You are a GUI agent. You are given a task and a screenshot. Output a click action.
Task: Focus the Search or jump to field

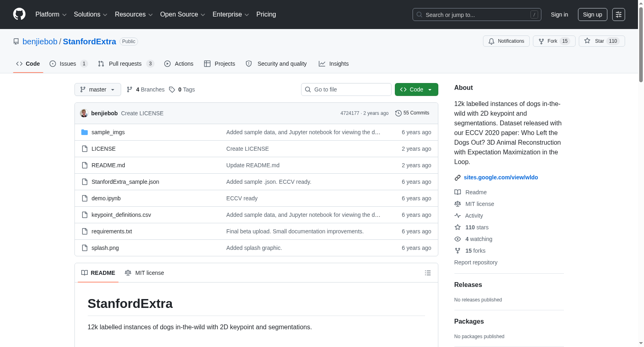(477, 15)
